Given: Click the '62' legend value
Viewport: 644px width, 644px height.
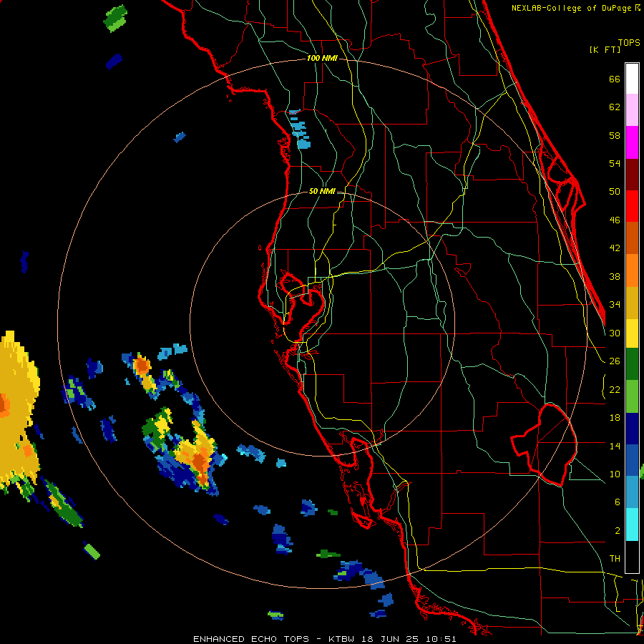Looking at the screenshot, I should click(x=615, y=107).
